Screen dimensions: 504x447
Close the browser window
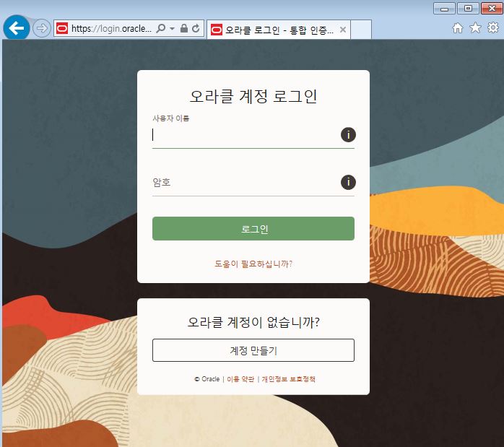pyautogui.click(x=492, y=9)
